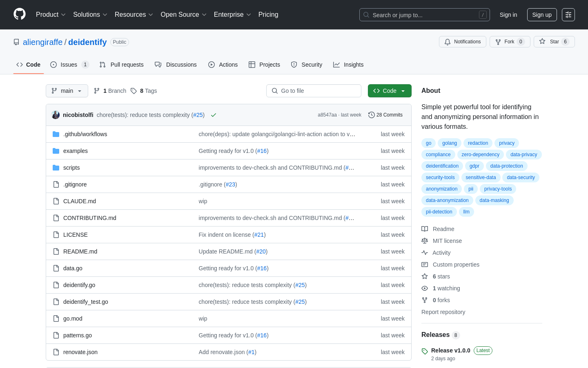
Task: Click the examples folder icon
Action: click(x=56, y=151)
